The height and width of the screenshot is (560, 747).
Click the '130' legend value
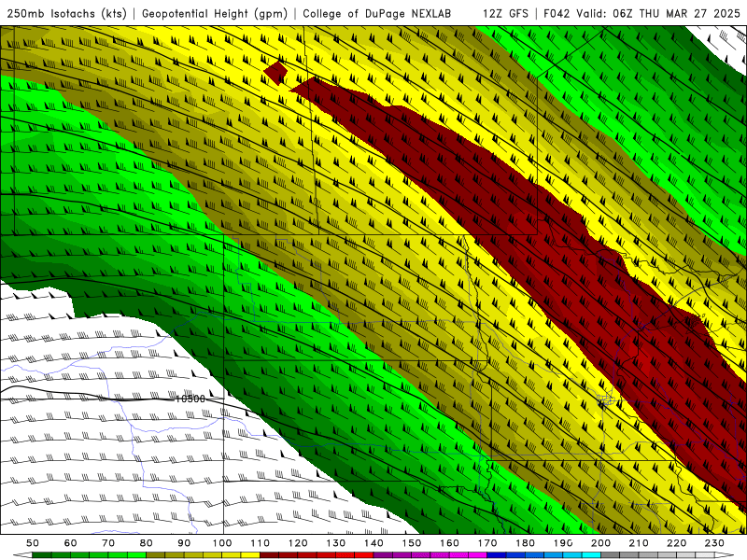click(x=336, y=543)
